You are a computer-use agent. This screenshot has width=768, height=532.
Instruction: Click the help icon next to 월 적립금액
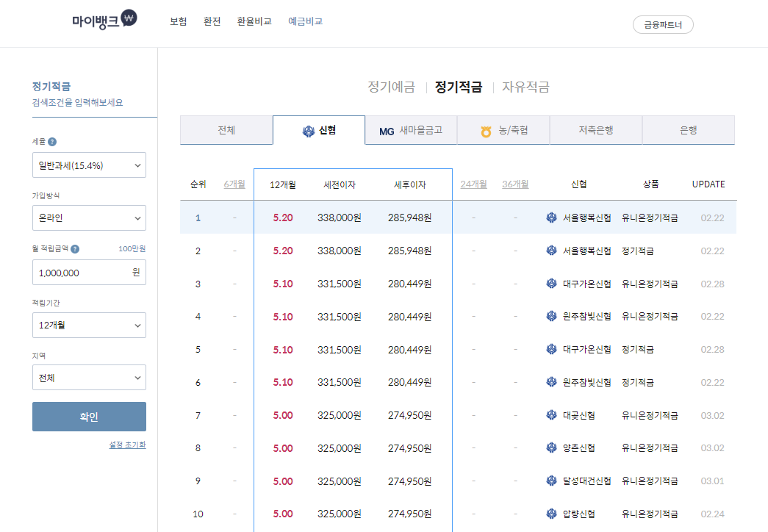[75, 249]
